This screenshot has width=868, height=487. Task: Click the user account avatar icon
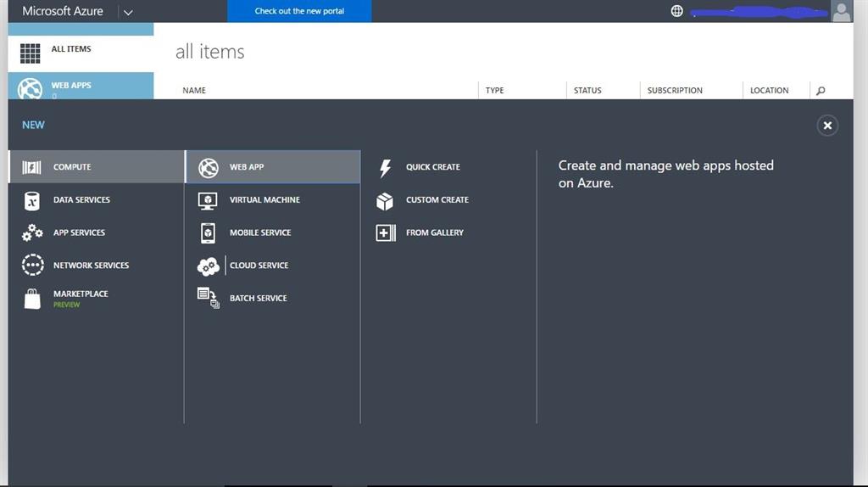842,11
